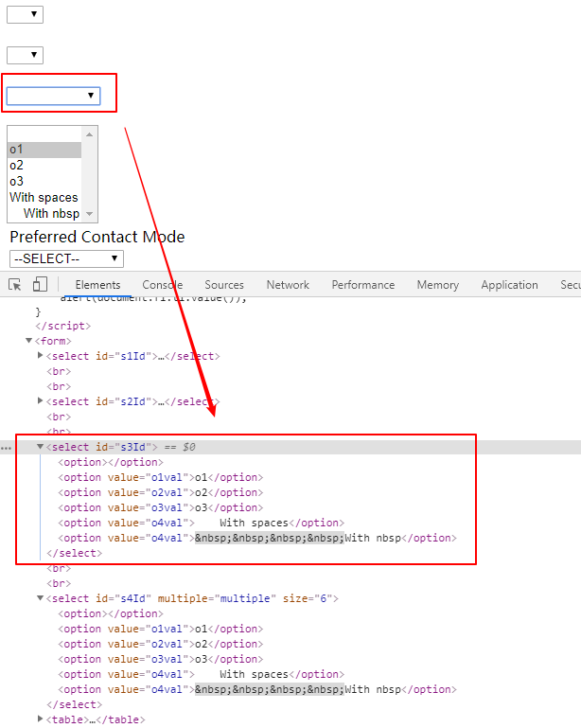This screenshot has height=728, width=581.
Task: Open the second empty select dropdown
Action: 25,55
